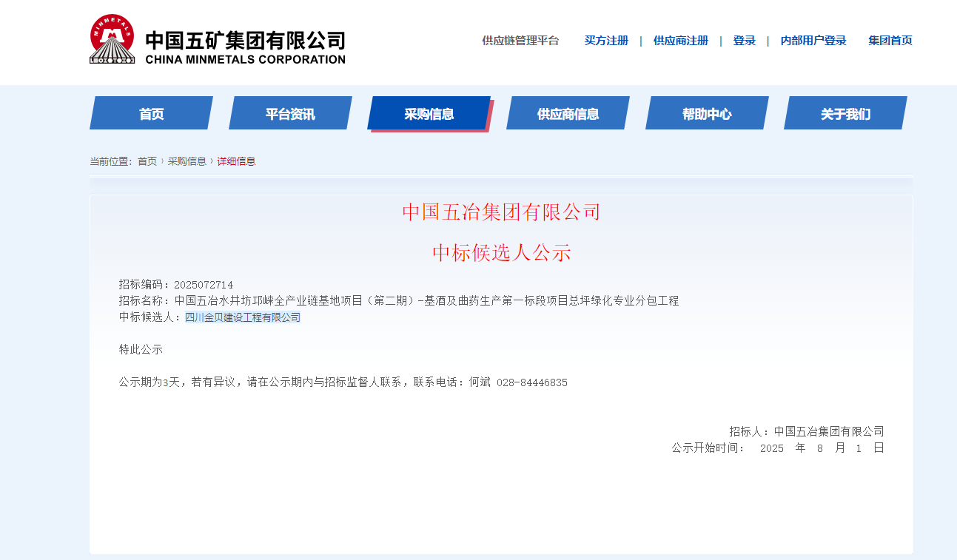Open the 首页 navigation tab
Viewport: 957px width, 560px height.
[151, 113]
